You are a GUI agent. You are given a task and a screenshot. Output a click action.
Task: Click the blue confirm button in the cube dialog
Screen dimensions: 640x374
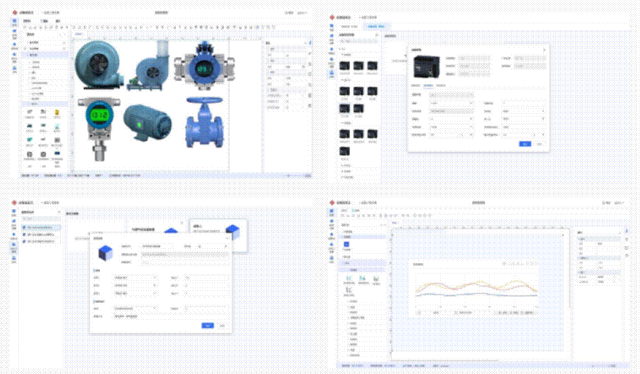tap(207, 325)
